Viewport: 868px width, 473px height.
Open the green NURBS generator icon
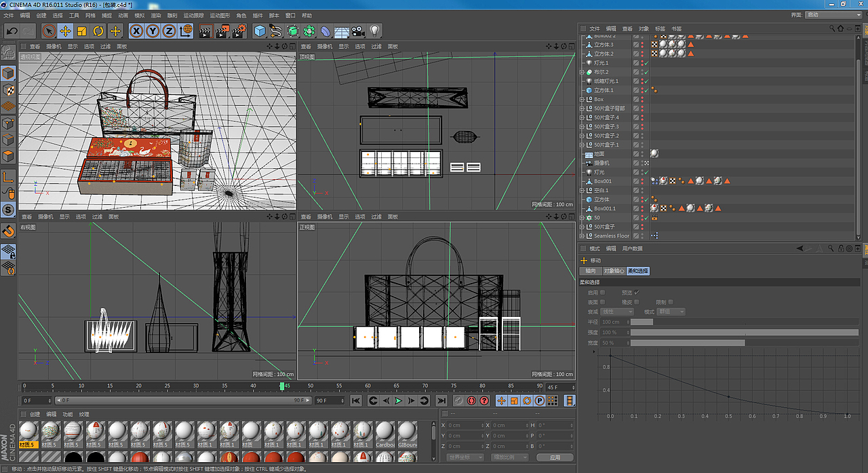click(x=292, y=31)
